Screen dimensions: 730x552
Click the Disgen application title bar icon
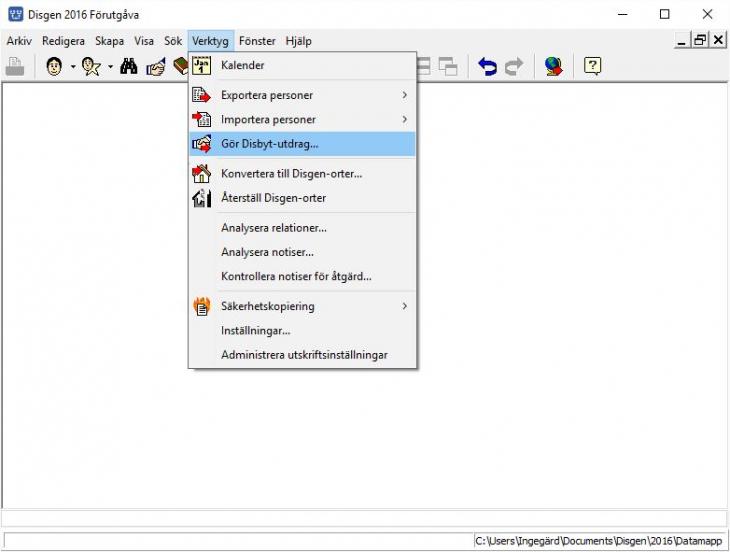(15, 14)
